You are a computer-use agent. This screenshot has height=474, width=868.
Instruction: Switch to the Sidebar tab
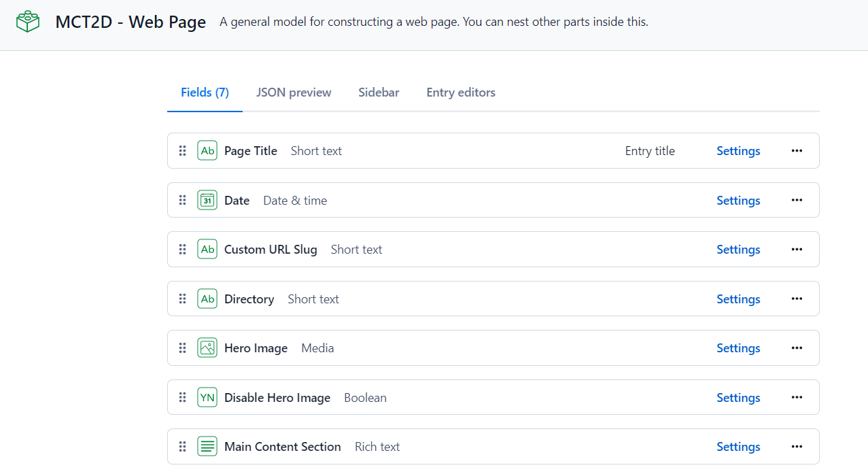tap(379, 92)
